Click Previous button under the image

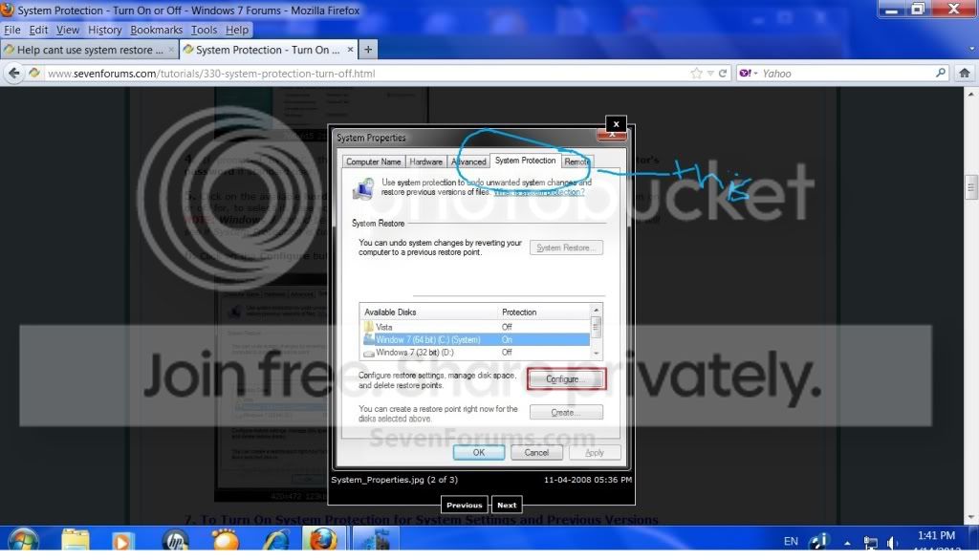coord(464,505)
